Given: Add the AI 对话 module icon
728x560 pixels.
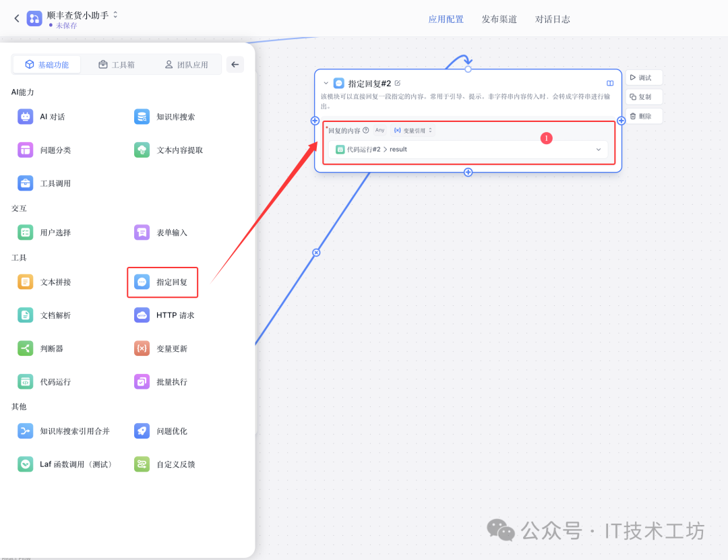Looking at the screenshot, I should click(25, 117).
